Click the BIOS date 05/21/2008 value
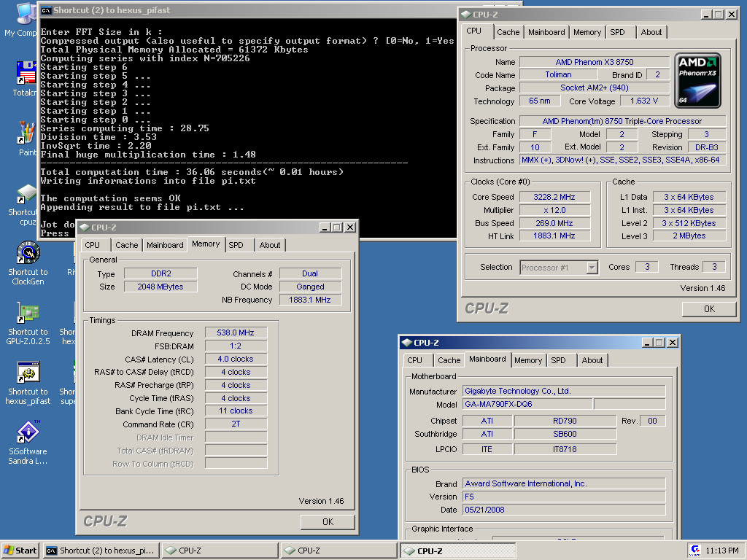The width and height of the screenshot is (747, 560). click(564, 510)
